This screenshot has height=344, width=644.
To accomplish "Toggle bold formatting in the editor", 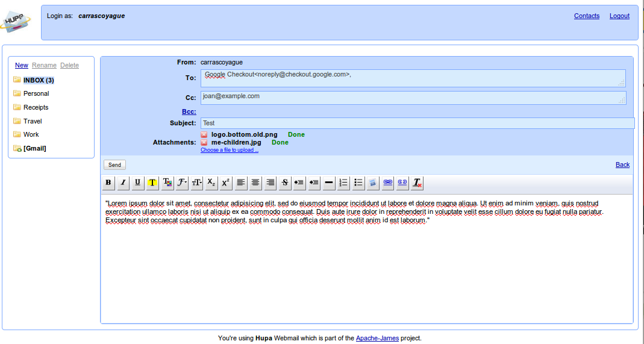I will (x=108, y=183).
